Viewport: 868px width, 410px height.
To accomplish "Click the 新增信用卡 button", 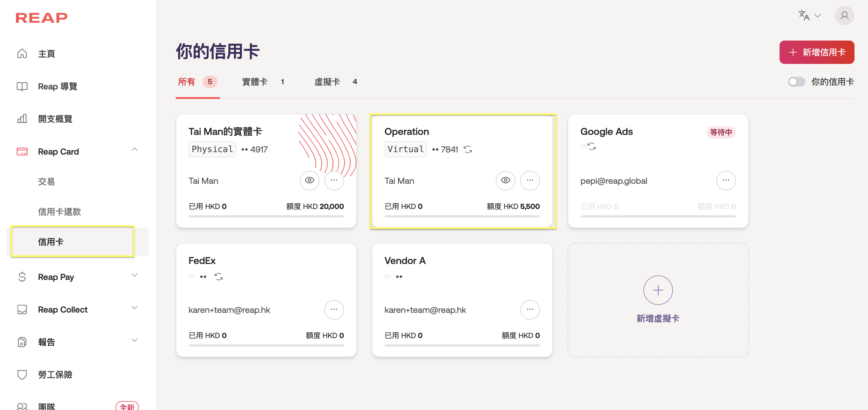I will 816,52.
